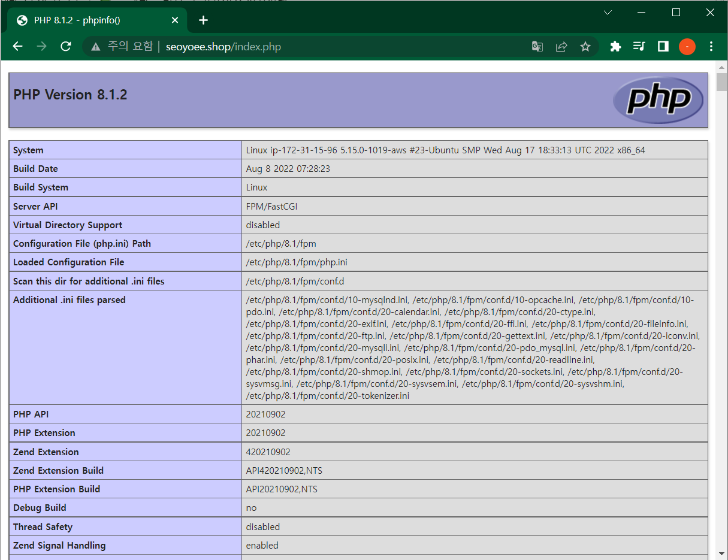The image size is (728, 560).
Task: Click the Build Date label
Action: pos(35,169)
